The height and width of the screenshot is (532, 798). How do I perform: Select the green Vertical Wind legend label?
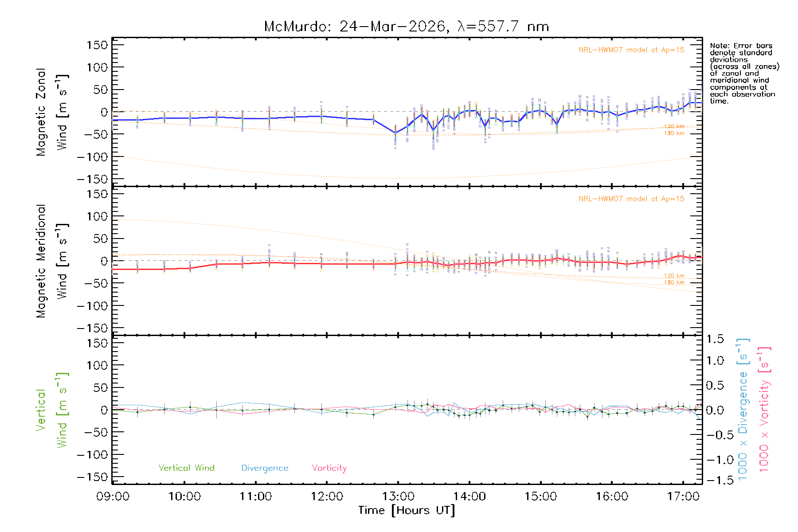[x=186, y=468]
